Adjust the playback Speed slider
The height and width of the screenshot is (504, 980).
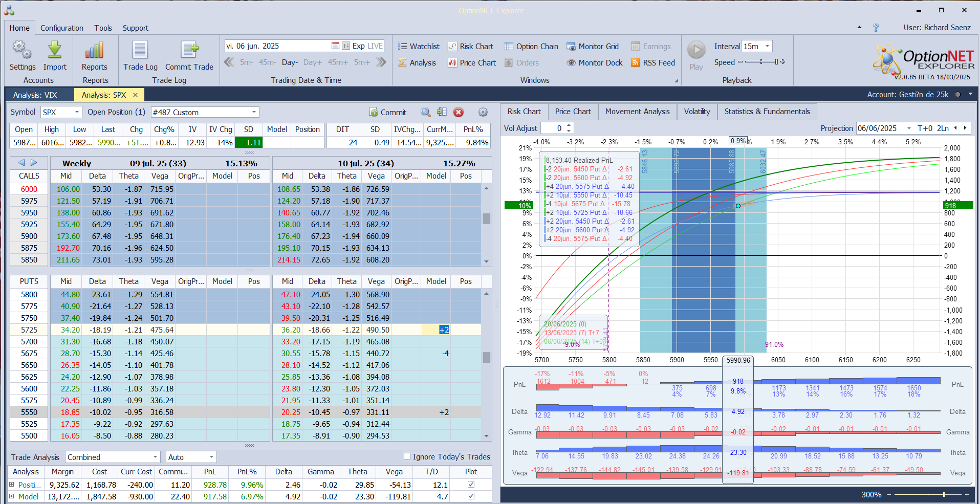pos(761,62)
